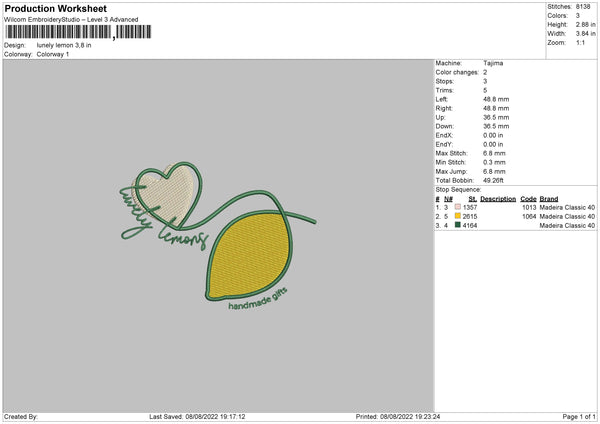600x424 pixels.
Task: Click "Madeira Classic 40" in row 3
Action: tap(567, 226)
